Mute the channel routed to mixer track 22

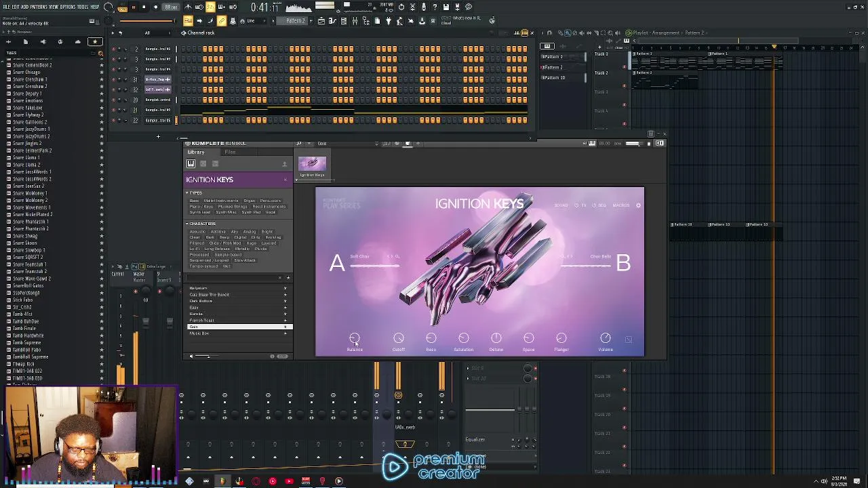pyautogui.click(x=113, y=120)
